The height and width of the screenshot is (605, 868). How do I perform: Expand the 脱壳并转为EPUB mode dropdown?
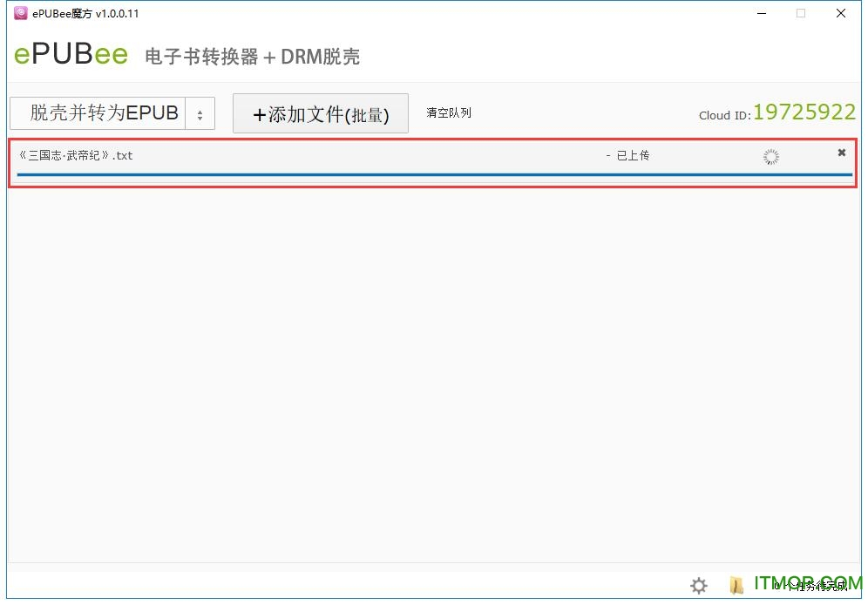104,113
